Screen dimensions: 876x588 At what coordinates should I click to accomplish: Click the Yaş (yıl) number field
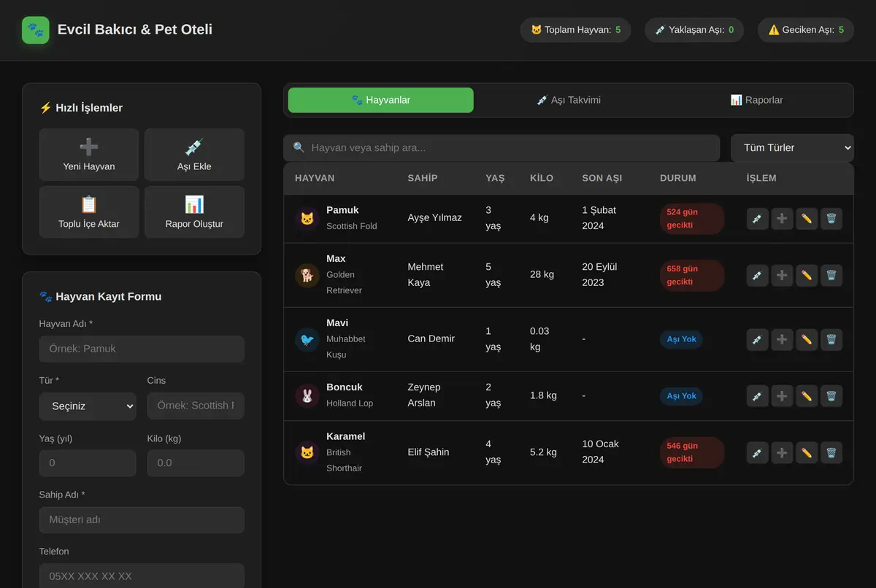[88, 463]
